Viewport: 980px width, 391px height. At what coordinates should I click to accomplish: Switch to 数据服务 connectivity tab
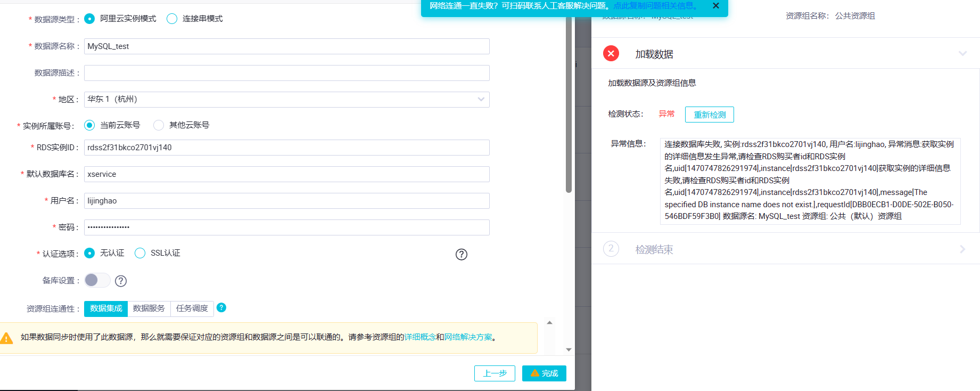pyautogui.click(x=149, y=308)
